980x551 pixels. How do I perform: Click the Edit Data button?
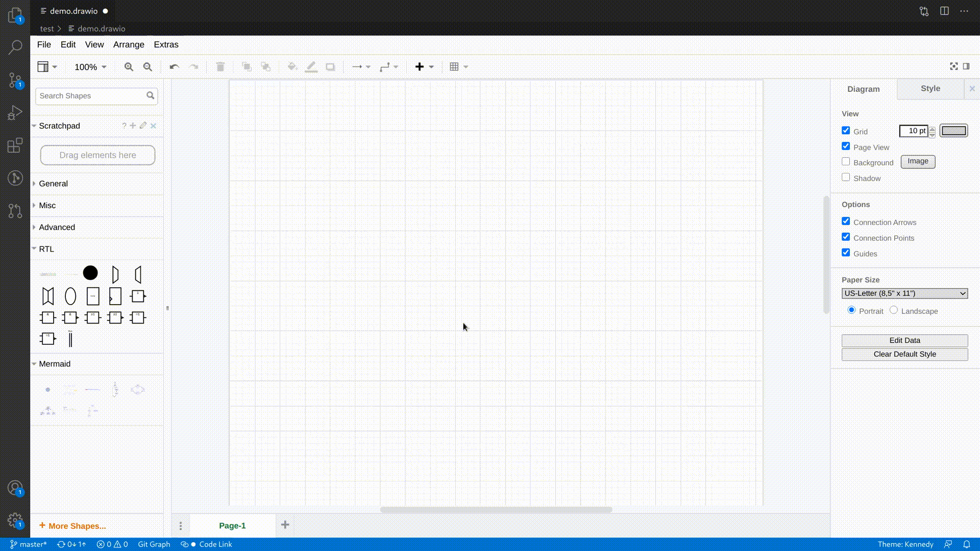pyautogui.click(x=904, y=340)
